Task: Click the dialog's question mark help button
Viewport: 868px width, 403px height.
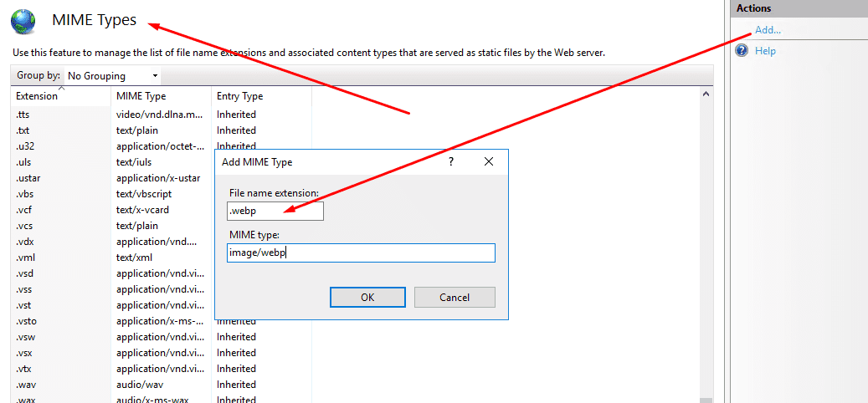Action: (x=451, y=162)
